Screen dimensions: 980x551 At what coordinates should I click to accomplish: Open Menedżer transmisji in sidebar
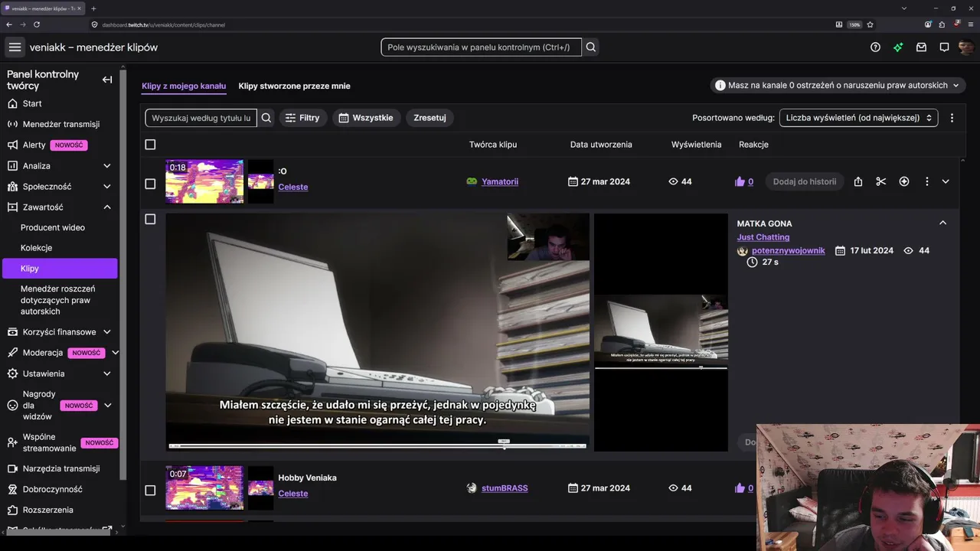61,125
